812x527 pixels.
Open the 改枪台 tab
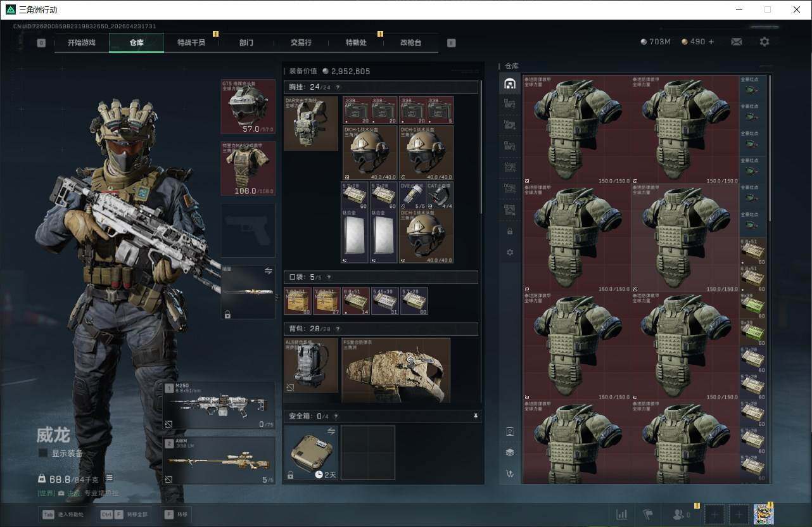pos(410,42)
